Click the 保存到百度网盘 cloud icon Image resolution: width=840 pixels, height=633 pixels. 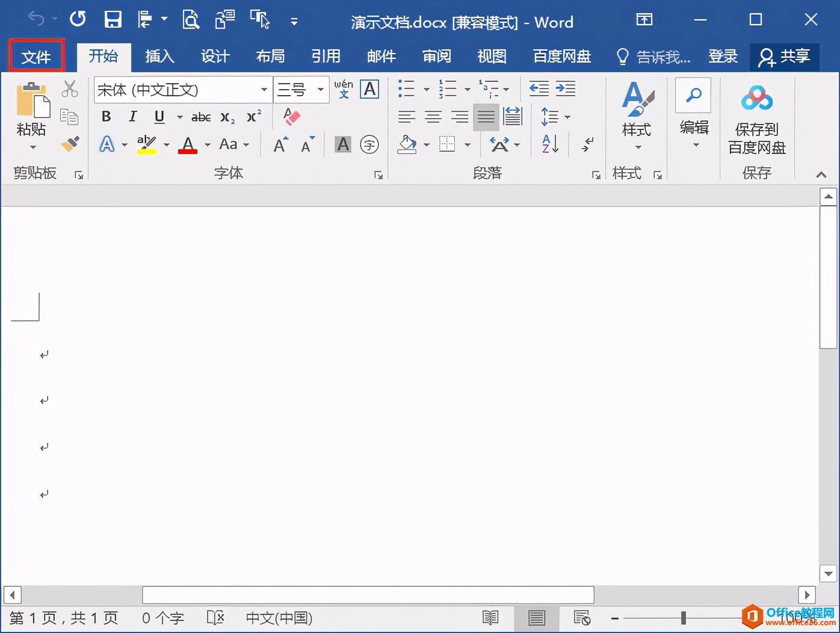click(x=756, y=96)
